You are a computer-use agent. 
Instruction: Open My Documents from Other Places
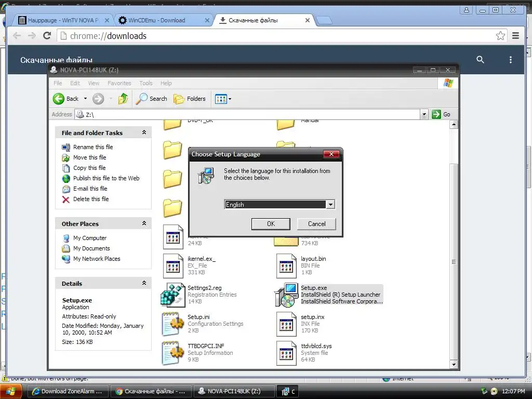click(91, 248)
